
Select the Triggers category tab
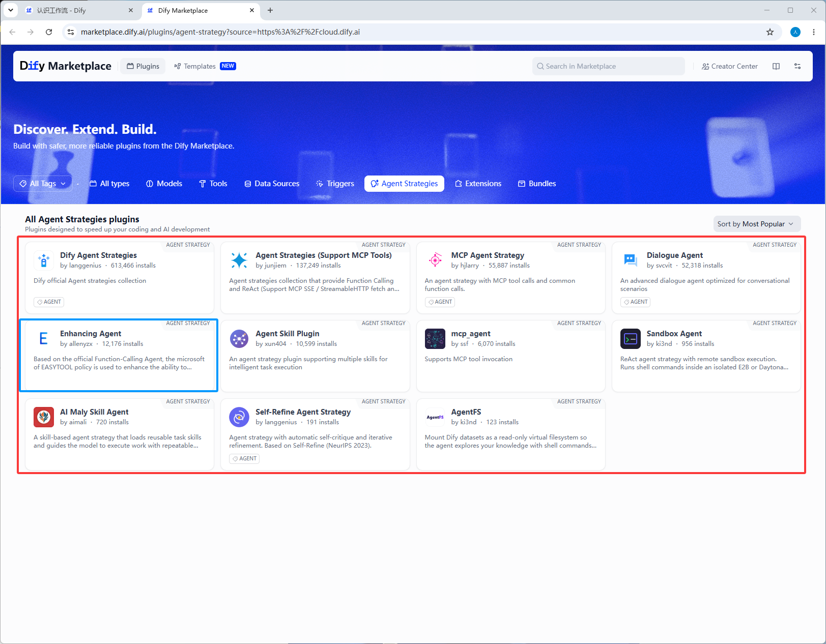point(335,184)
